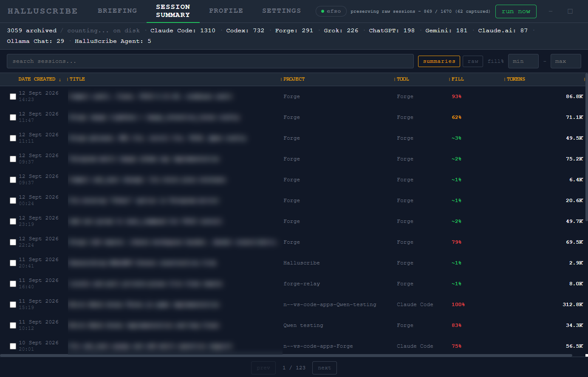Click the 2.9K tokens value
588x377 pixels.
pos(576,263)
